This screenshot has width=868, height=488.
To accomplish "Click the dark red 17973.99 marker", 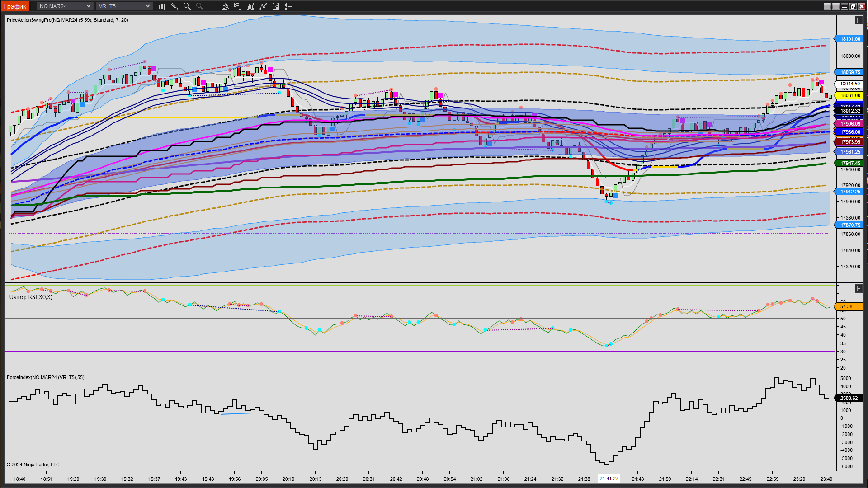I will [849, 142].
